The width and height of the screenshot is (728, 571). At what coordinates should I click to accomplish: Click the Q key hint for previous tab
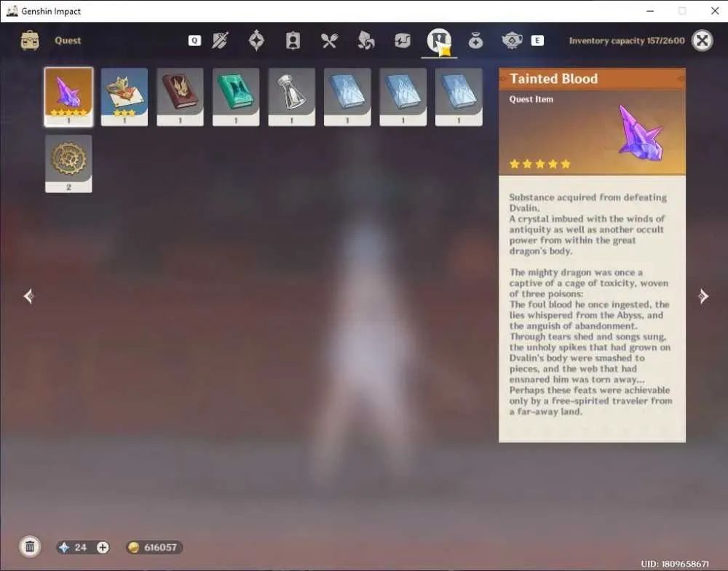coord(194,40)
